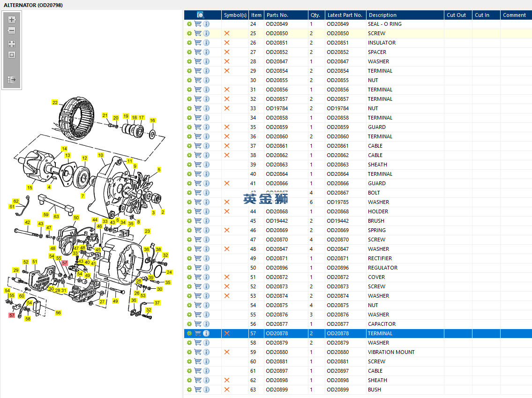Click the Latest Part No. column header
Screen dimensions: 532x398
345,15
